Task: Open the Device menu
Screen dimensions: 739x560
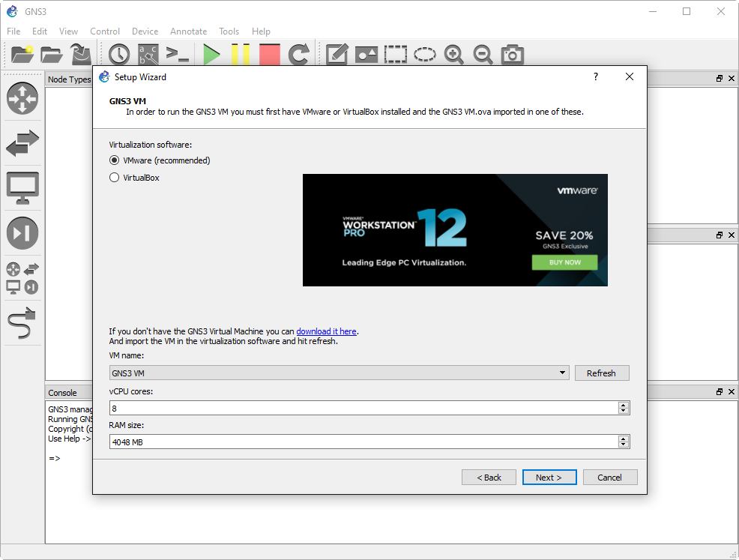Action: pos(145,31)
